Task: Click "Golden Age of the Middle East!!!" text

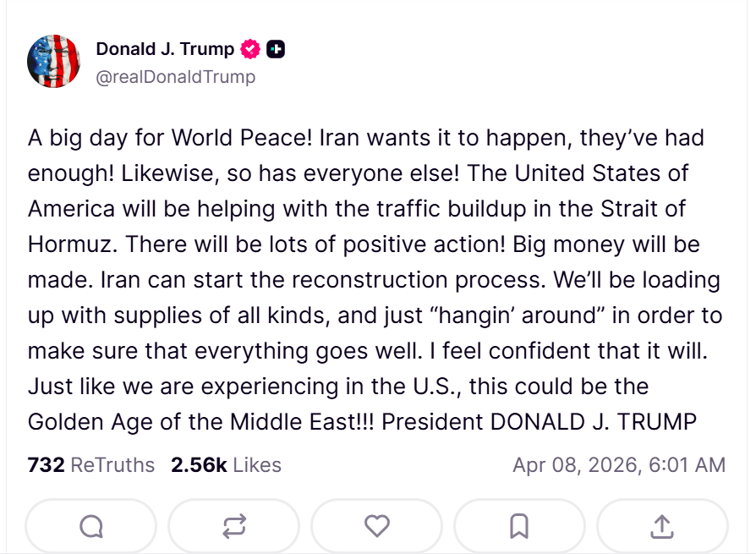Action: [x=201, y=421]
